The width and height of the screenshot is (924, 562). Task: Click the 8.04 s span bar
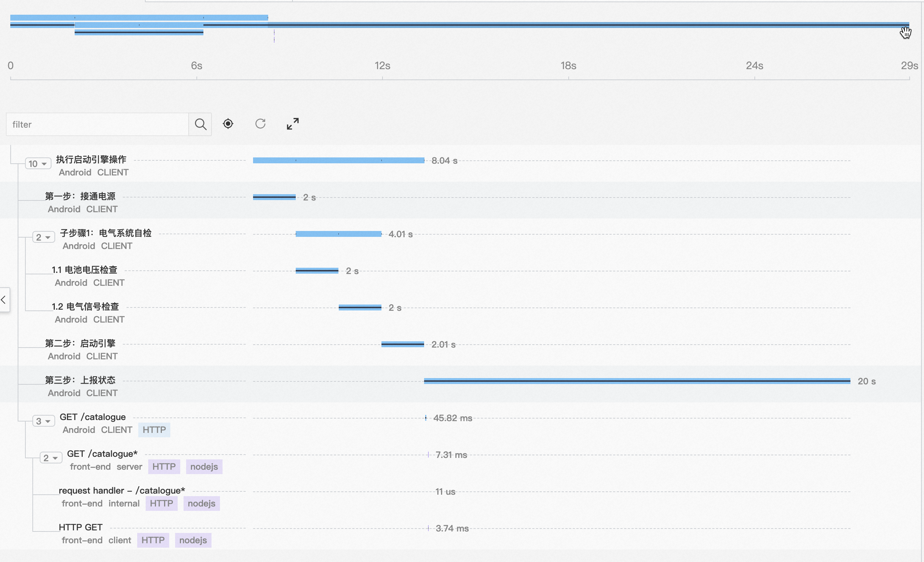click(x=338, y=160)
